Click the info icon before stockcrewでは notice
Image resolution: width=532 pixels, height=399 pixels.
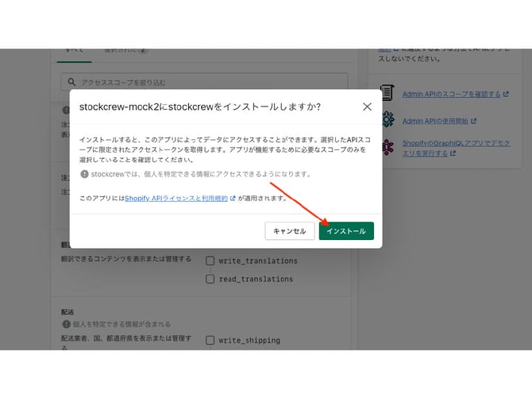(84, 174)
